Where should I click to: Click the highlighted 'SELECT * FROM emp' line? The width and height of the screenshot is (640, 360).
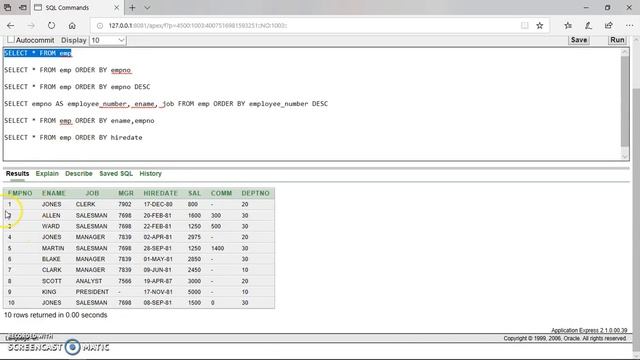[x=38, y=53]
